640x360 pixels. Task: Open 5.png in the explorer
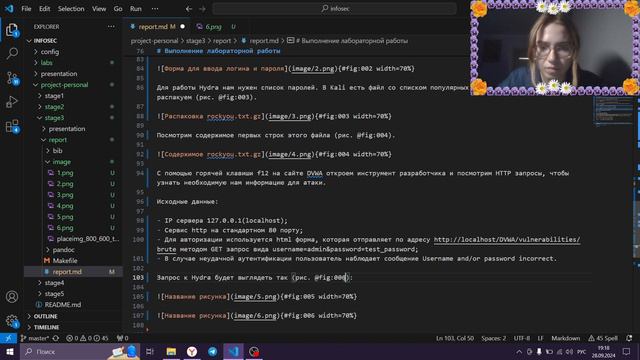[65, 217]
